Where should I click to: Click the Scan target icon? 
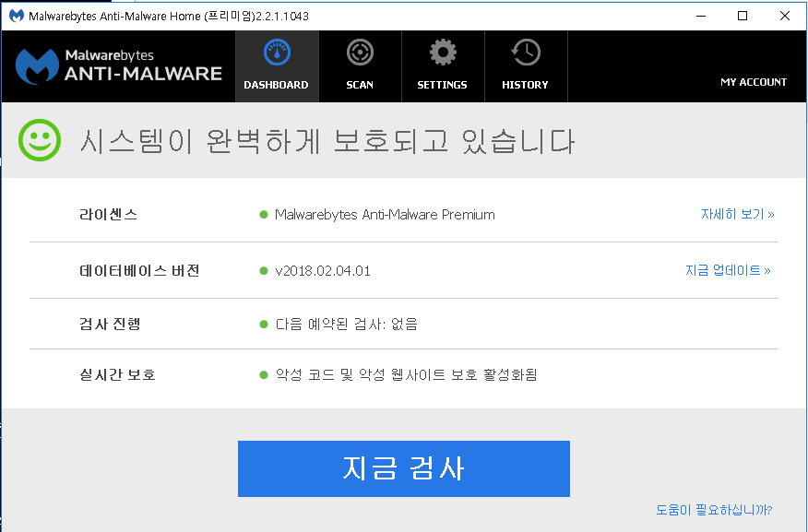pyautogui.click(x=360, y=52)
